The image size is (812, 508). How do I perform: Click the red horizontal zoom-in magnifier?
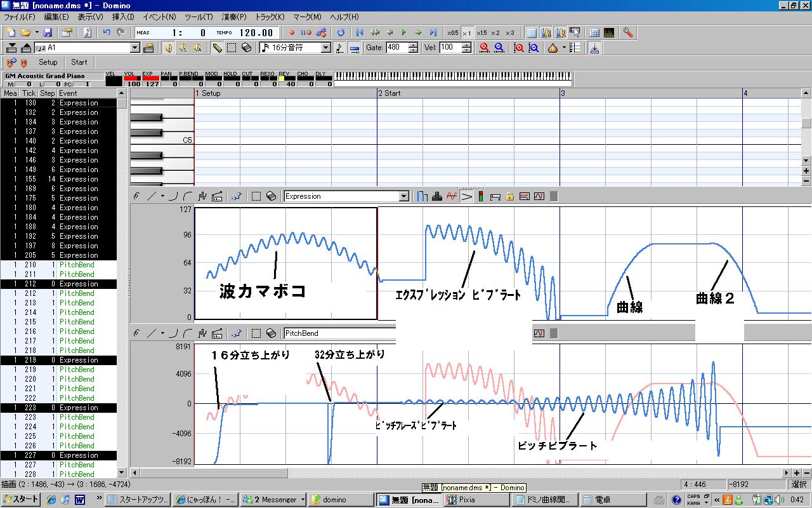[x=485, y=48]
